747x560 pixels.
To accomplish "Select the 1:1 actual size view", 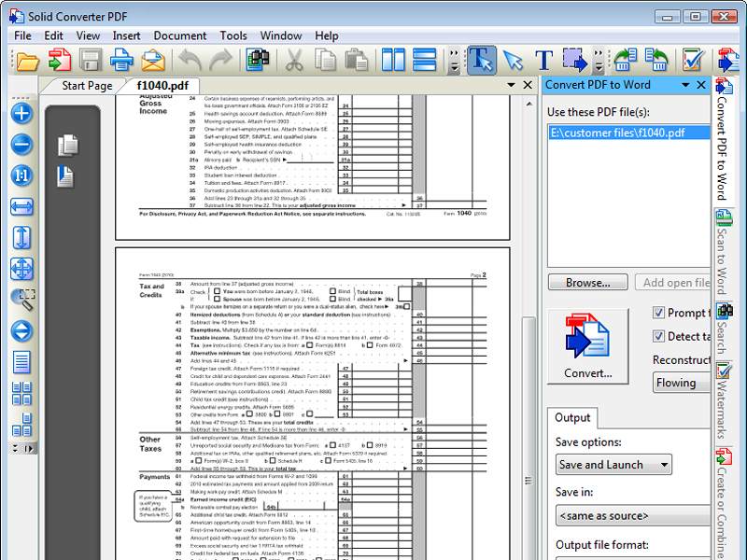I will pos(21,175).
